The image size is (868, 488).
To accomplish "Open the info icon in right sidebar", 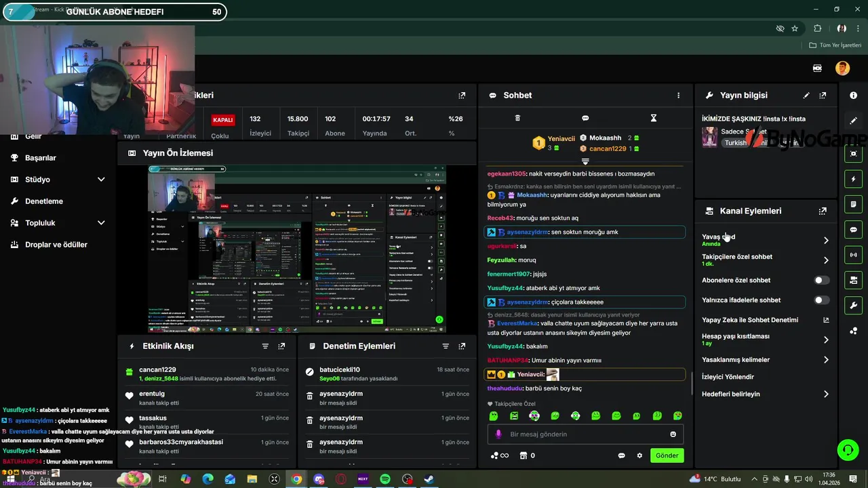I will click(853, 96).
